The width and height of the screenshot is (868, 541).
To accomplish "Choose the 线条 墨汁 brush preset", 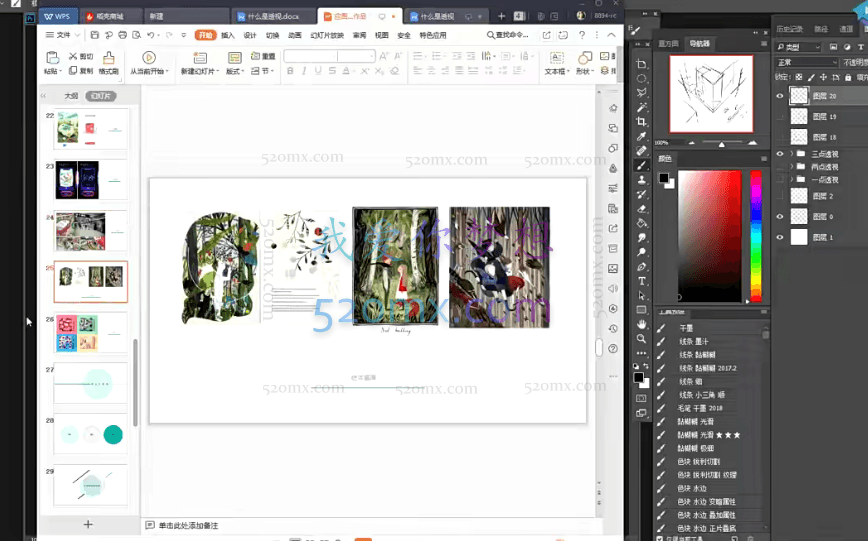I will (694, 341).
